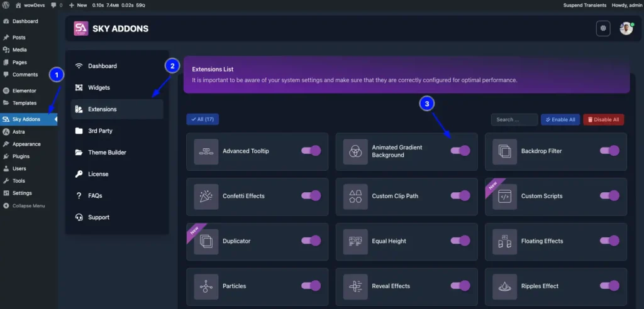Click the Confetti Effects icon

click(206, 197)
